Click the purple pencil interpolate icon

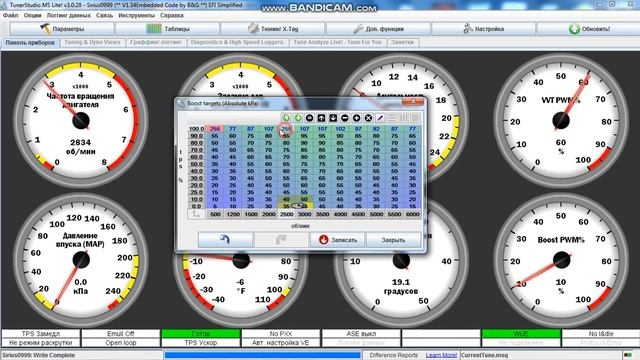click(380, 118)
